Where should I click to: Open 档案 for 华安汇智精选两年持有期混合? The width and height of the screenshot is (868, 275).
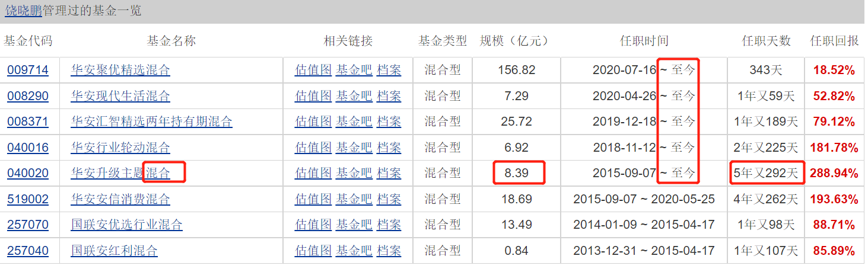pyautogui.click(x=389, y=122)
